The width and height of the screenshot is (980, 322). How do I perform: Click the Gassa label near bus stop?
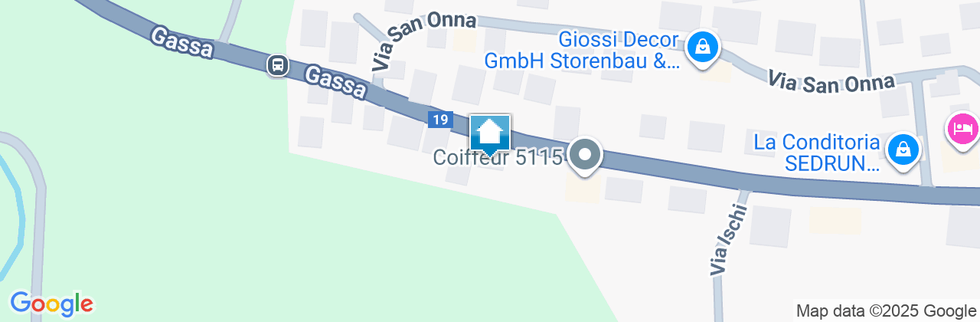[335, 81]
